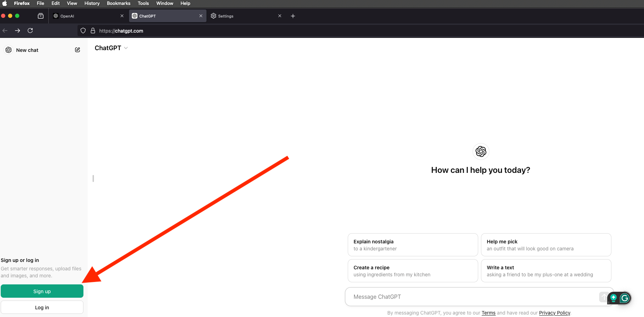Screen dimensions: 644x317
Task: Open the Help menu
Action: tap(185, 3)
